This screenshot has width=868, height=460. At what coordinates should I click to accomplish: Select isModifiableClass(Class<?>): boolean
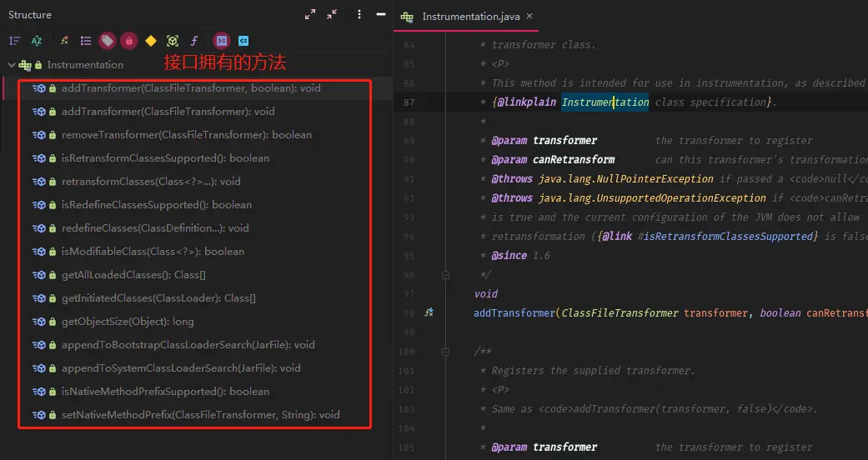click(x=153, y=252)
